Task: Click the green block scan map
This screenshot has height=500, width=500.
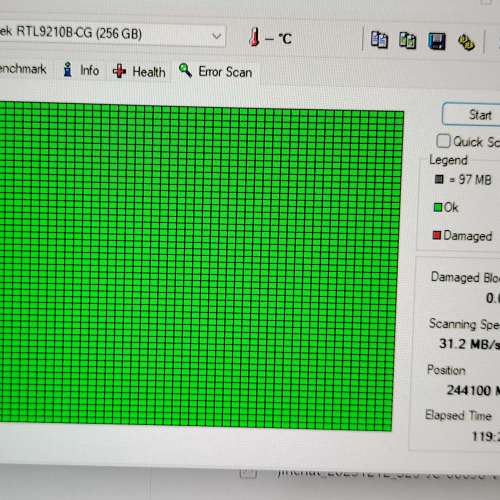Action: [200, 266]
